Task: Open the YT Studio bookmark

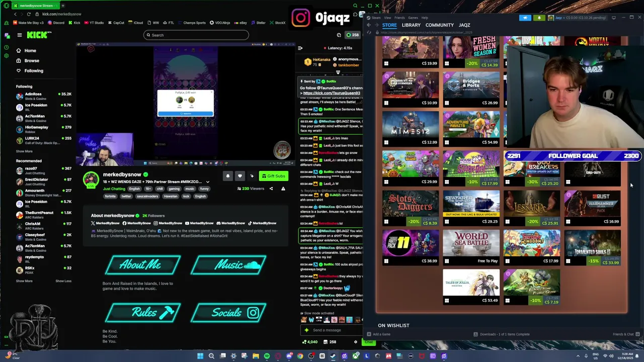Action: [94, 23]
